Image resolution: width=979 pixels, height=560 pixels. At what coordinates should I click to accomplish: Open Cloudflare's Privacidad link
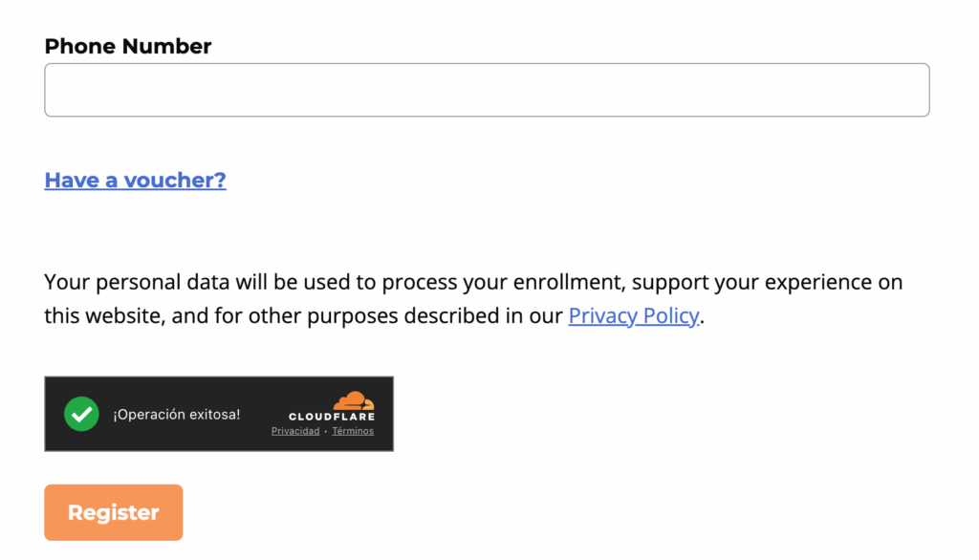[x=295, y=432]
